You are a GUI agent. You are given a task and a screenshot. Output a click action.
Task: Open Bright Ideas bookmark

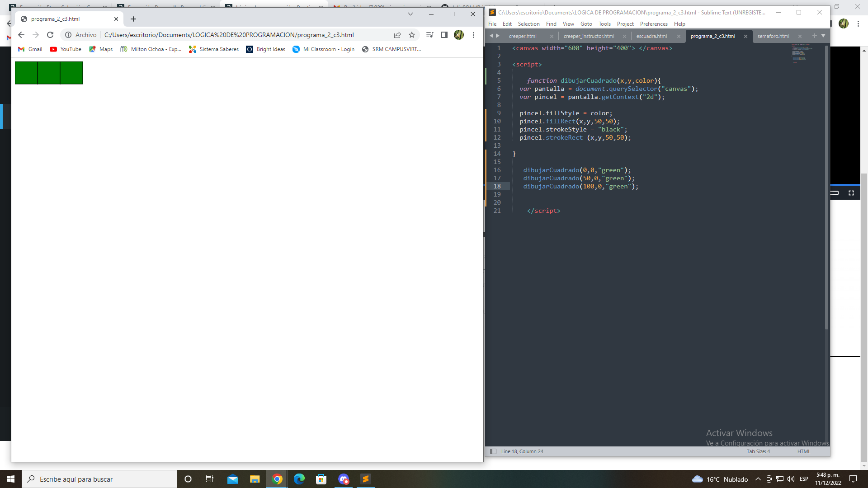click(265, 49)
